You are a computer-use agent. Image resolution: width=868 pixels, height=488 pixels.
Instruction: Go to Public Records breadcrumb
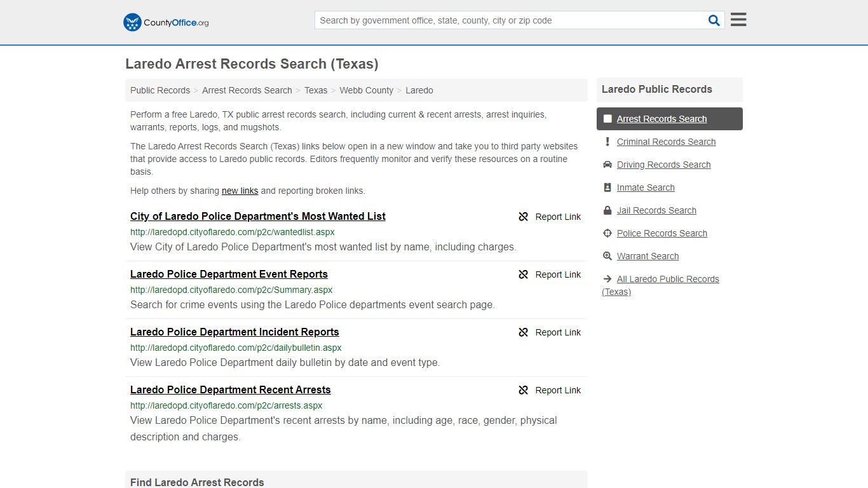[x=160, y=90]
